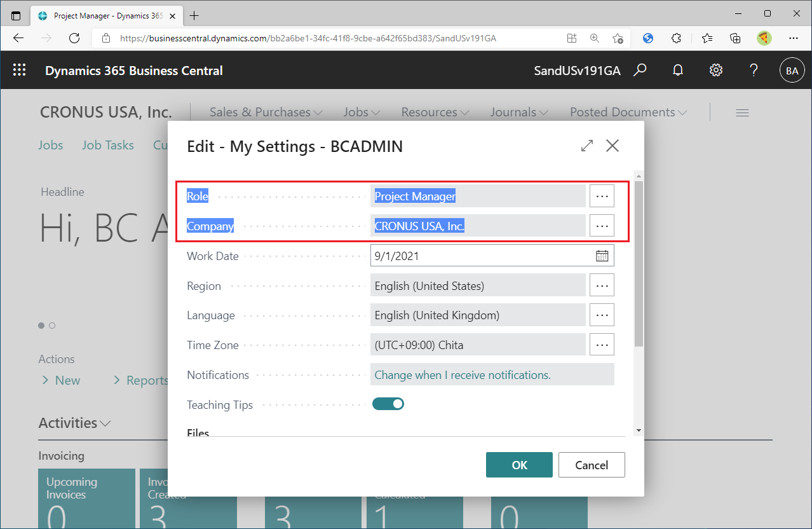The width and height of the screenshot is (812, 529).
Task: Open the notifications bell
Action: click(x=677, y=70)
